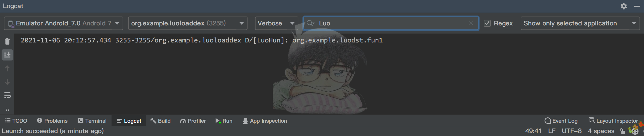Image resolution: width=644 pixels, height=136 pixels.
Task: Clear the Luo search text
Action: tap(471, 23)
